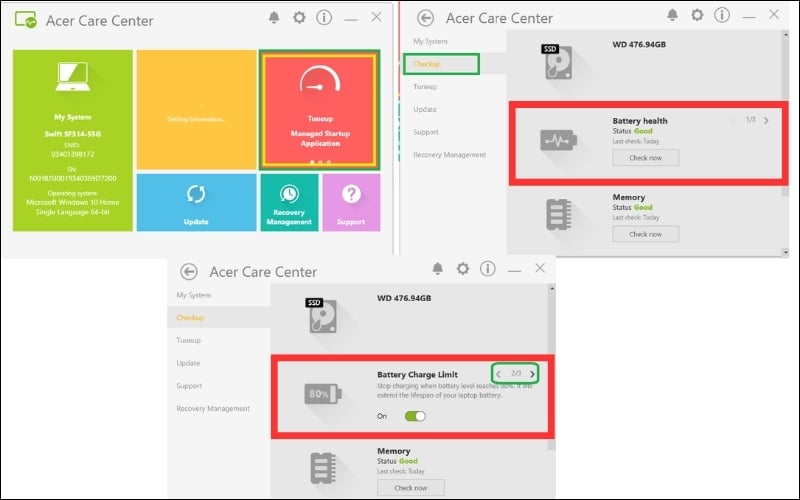800x500 pixels.
Task: Select Tuneup in Battery Charge Limit window sidebar
Action: click(188, 340)
